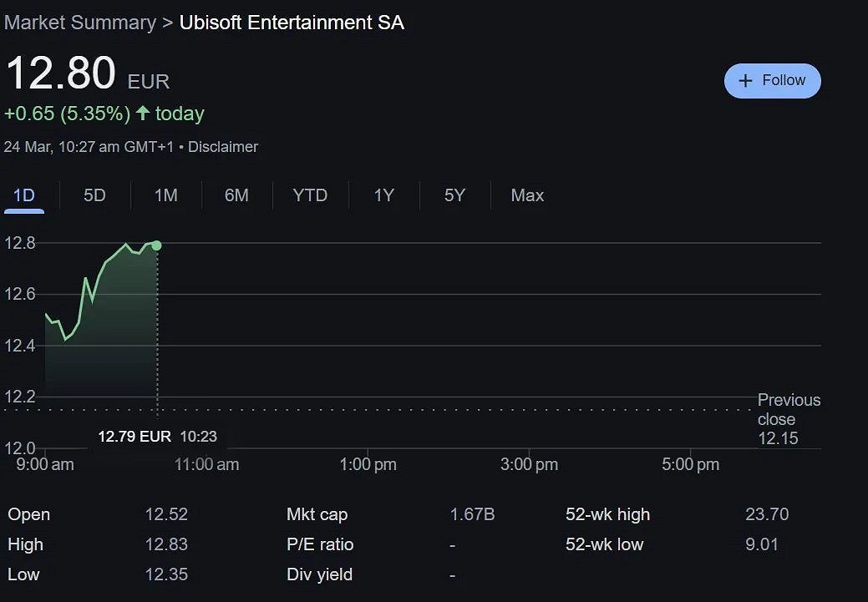
Task: Click the Mkt cap value 1.67B
Action: tap(472, 514)
